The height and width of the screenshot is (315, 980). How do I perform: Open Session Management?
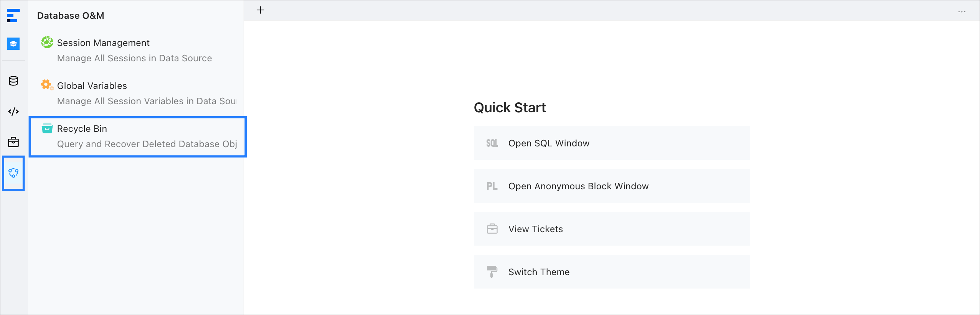103,43
